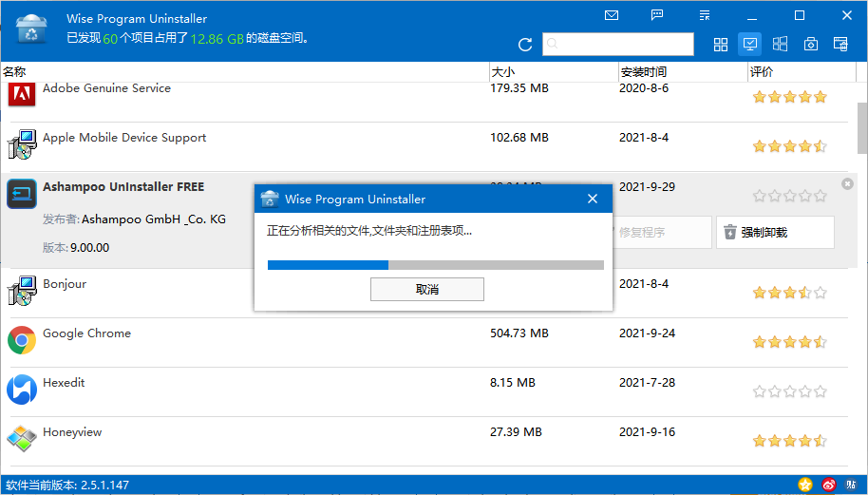This screenshot has width=868, height=495.
Task: Click the 12.86 GB disk usage text
Action: (x=217, y=39)
